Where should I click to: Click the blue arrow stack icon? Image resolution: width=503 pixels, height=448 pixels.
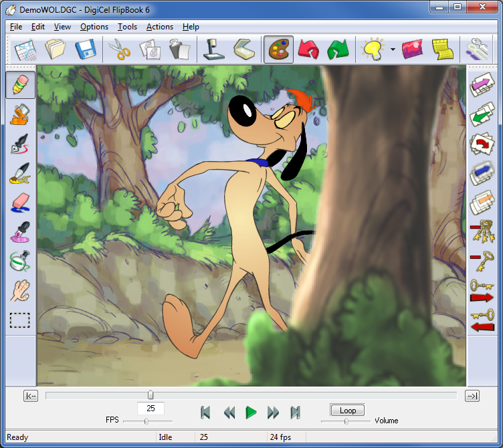482,173
